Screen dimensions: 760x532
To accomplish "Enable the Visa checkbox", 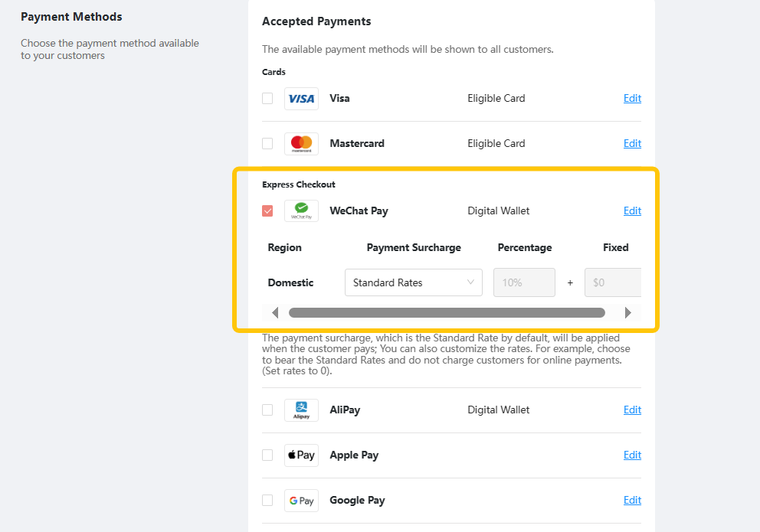I will [267, 98].
